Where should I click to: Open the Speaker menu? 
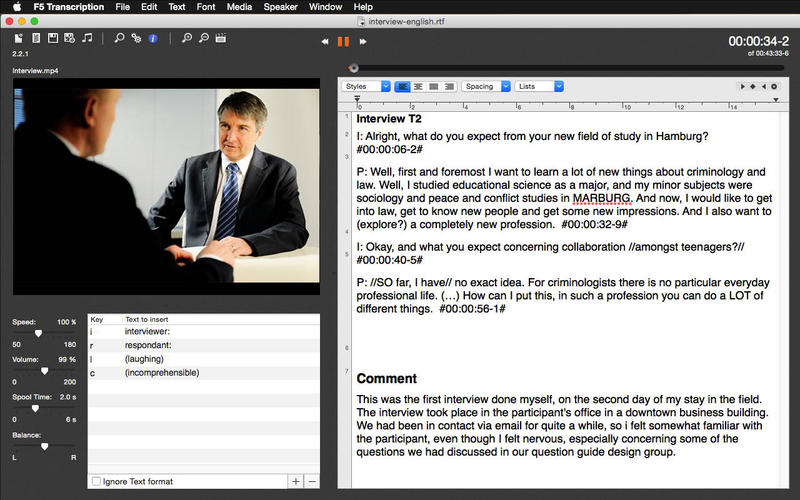point(280,7)
